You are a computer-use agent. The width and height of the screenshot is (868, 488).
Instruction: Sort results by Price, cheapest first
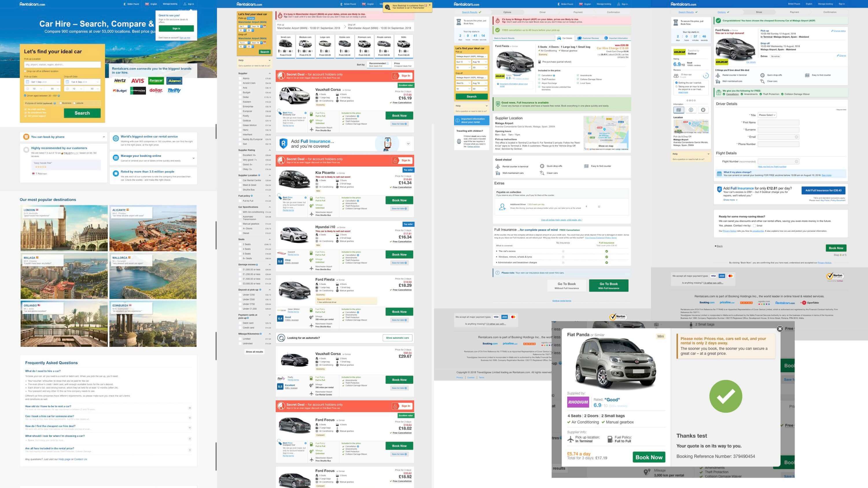coord(403,64)
